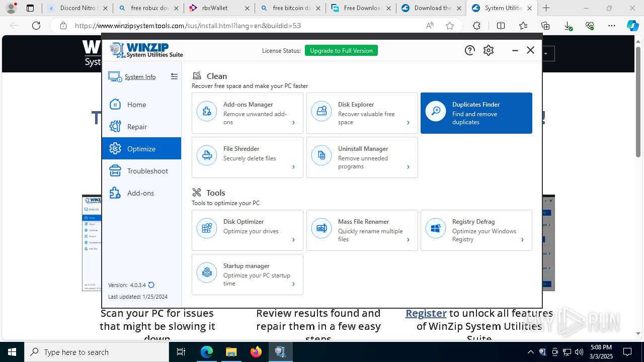Click the Duplicates Finder magnifier icon

pyautogui.click(x=436, y=111)
